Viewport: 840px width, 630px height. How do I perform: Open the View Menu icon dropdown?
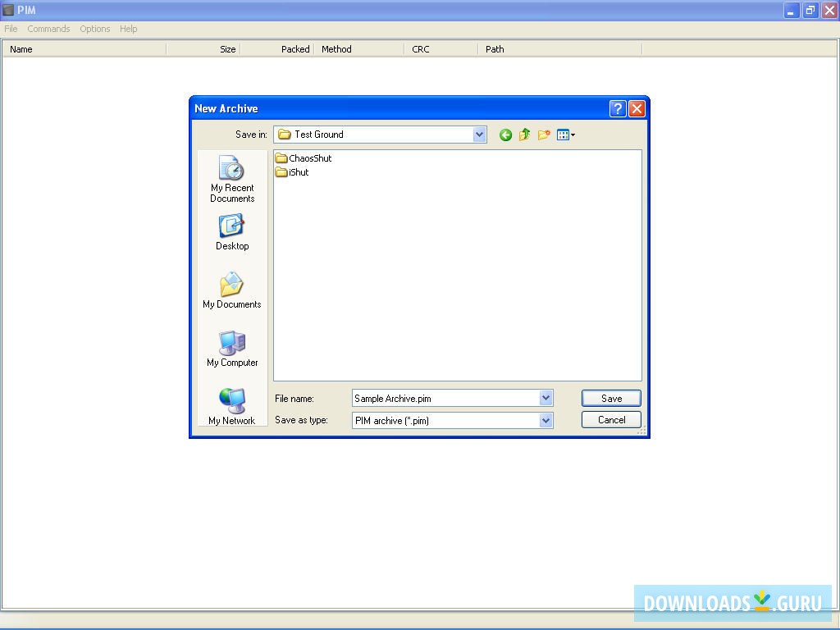(566, 135)
